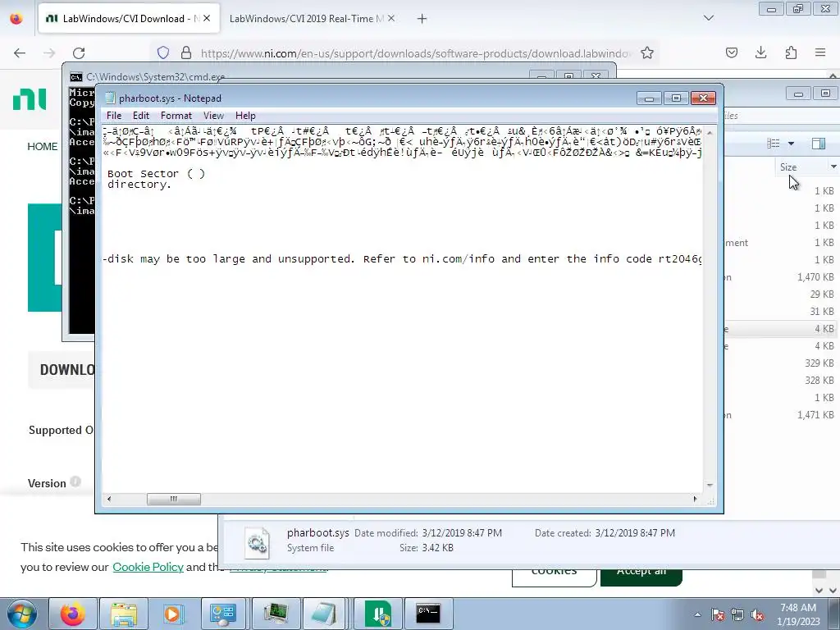Click the NI logo on the website
This screenshot has width=840, height=630.
[x=30, y=99]
